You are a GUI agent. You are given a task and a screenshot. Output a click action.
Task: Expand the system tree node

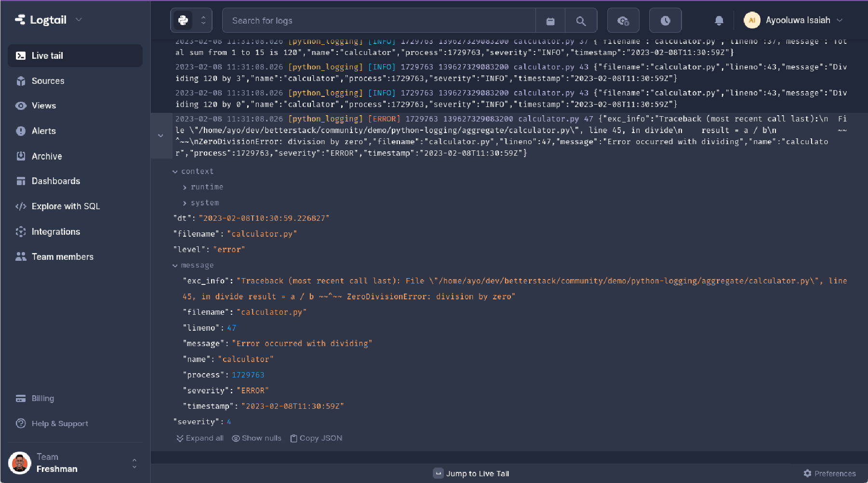click(185, 203)
